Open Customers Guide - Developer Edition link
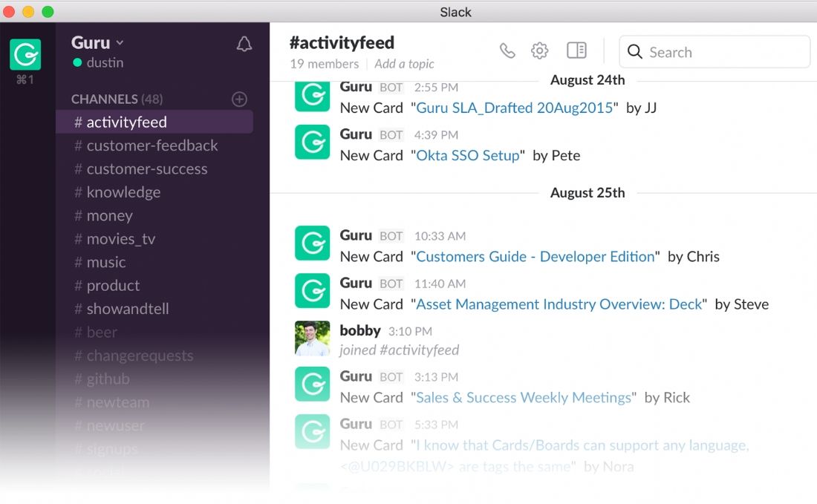Image resolution: width=817 pixels, height=504 pixels. tap(535, 257)
